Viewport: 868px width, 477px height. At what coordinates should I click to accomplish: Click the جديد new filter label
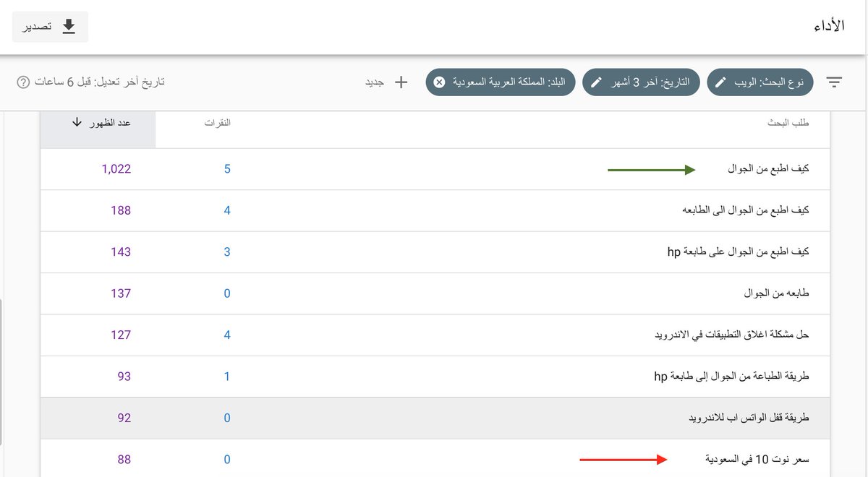[375, 82]
